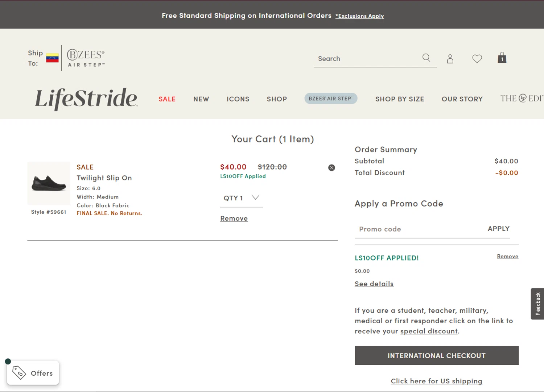The width and height of the screenshot is (544, 392).
Task: Click the INTERNATIONAL CHECKOUT button
Action: point(437,355)
